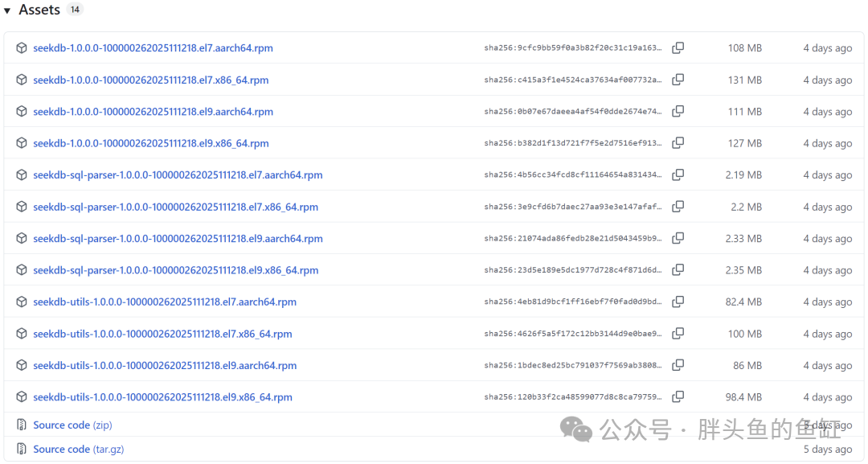Select hash text sha256:120b33f2ca48599077d8c8ca79759…
This screenshot has height=464, width=868.
click(573, 397)
